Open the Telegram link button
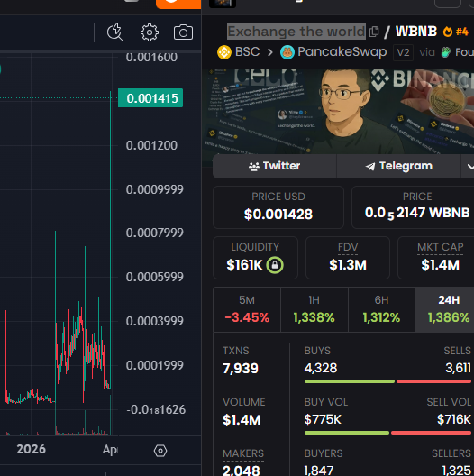This screenshot has height=476, width=474. click(398, 166)
